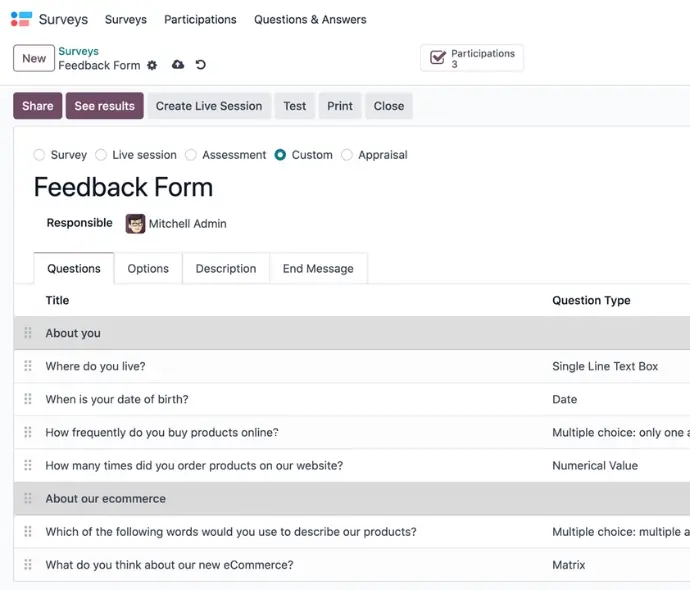Open the Questions & Answers menu

click(x=310, y=19)
